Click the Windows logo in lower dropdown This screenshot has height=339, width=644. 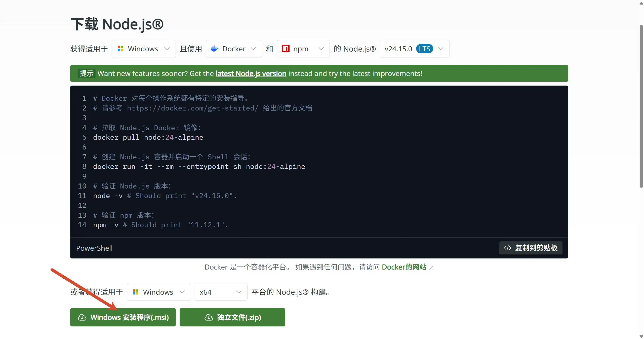(136, 292)
